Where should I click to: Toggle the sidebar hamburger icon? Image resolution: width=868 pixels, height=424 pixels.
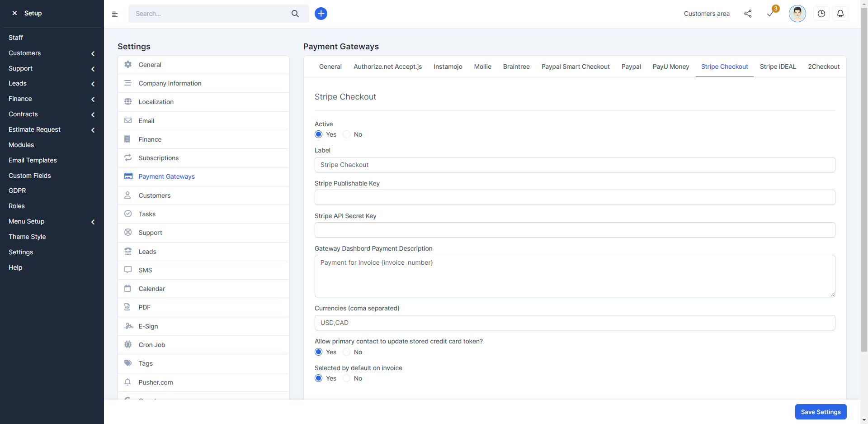[115, 14]
